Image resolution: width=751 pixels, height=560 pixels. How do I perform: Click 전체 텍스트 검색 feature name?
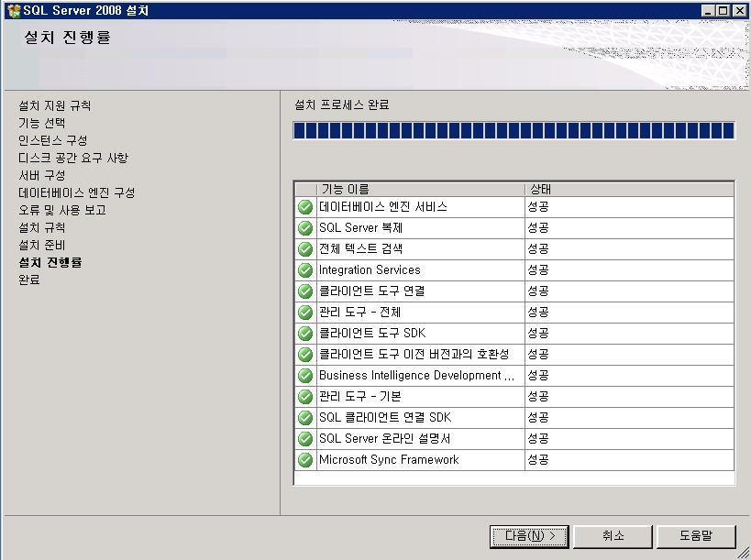360,249
